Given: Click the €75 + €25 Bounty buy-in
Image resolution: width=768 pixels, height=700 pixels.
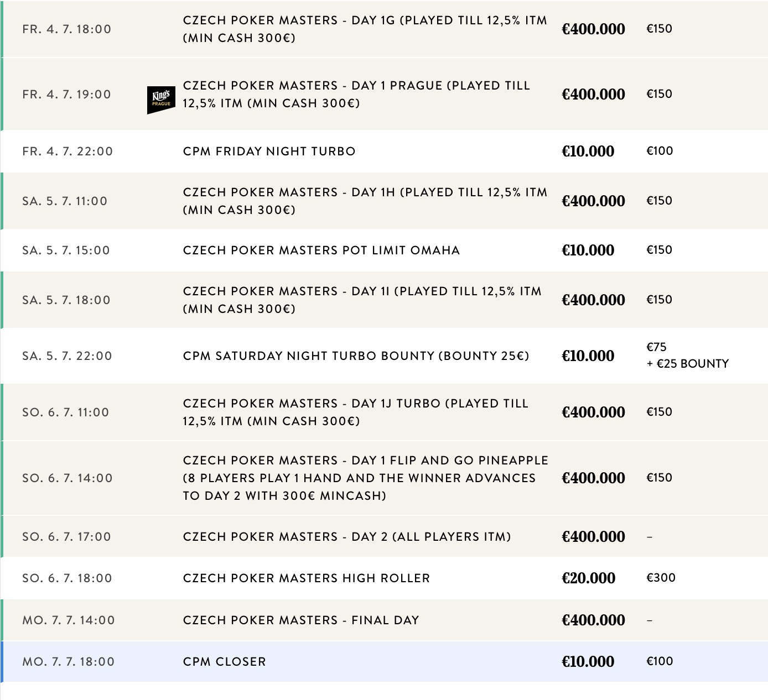Looking at the screenshot, I should pos(687,356).
